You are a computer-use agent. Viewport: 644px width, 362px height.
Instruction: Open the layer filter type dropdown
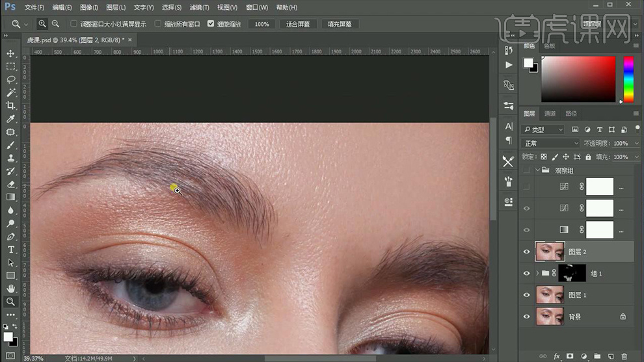[x=543, y=130]
